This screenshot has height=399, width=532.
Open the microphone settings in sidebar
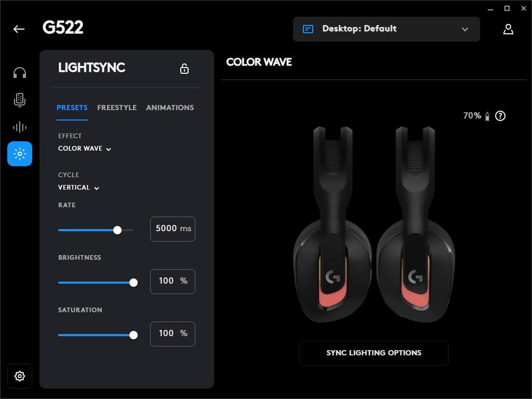(x=20, y=100)
